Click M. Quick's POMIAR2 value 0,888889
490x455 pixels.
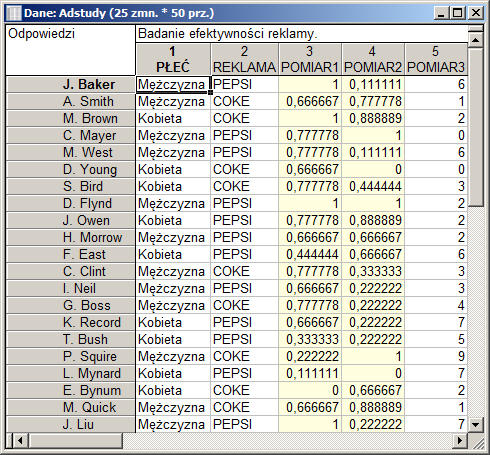point(373,408)
